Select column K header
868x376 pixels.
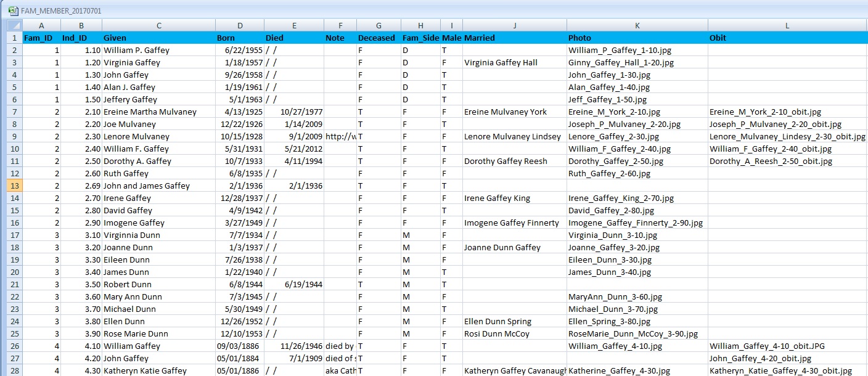tap(637, 25)
